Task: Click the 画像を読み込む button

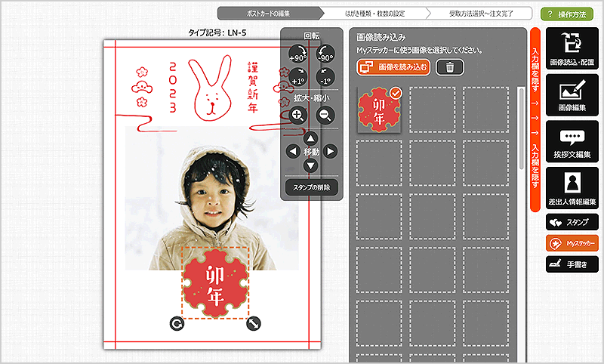Action: pyautogui.click(x=393, y=67)
